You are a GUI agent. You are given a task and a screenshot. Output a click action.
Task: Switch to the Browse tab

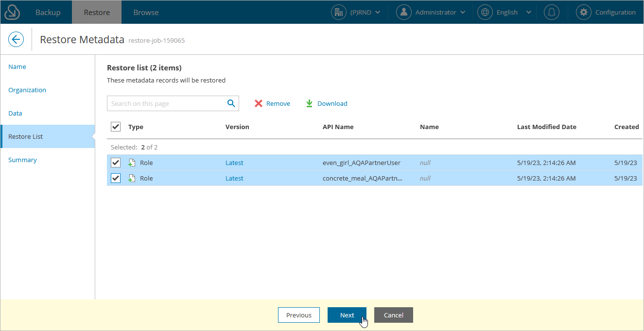tap(146, 12)
